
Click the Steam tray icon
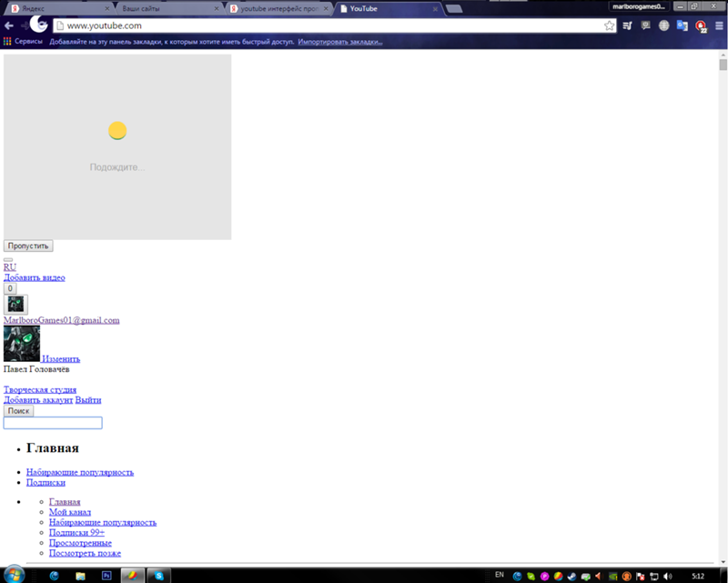(x=572, y=576)
